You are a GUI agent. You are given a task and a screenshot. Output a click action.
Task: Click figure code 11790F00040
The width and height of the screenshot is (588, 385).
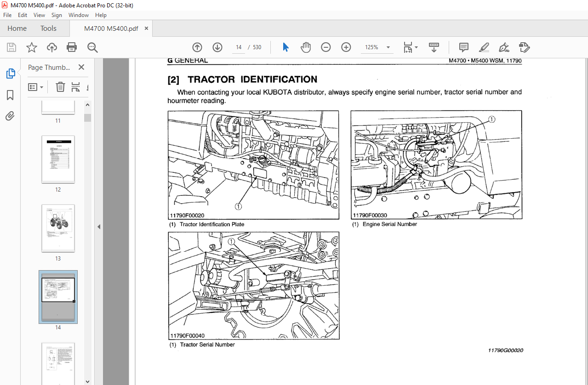pyautogui.click(x=187, y=335)
